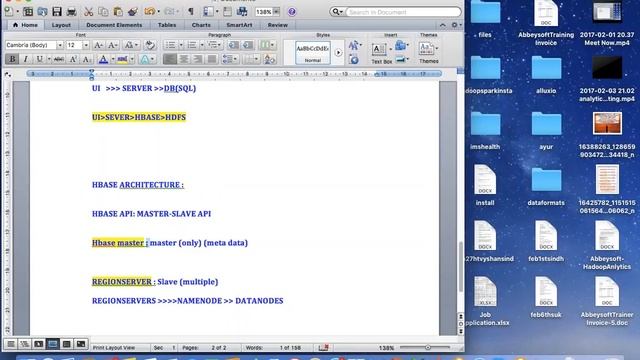The height and width of the screenshot is (360, 640).
Task: Open the Columns dropdown
Action: (x=267, y=45)
